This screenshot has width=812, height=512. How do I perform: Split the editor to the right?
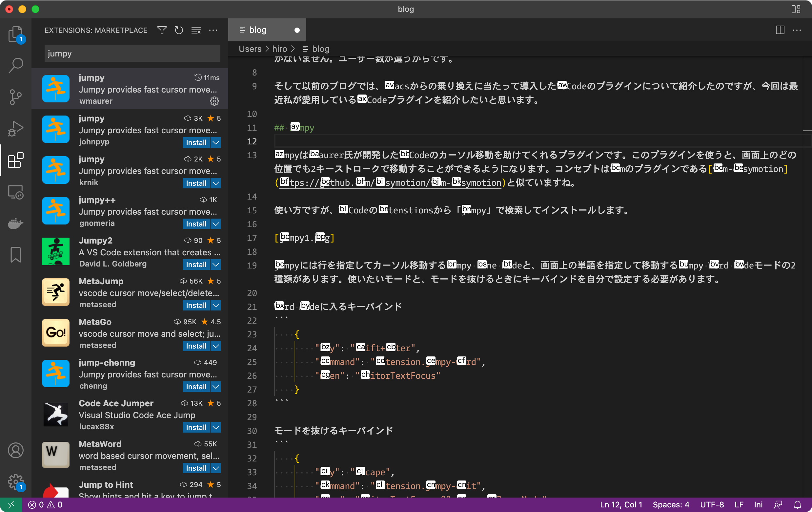[780, 30]
